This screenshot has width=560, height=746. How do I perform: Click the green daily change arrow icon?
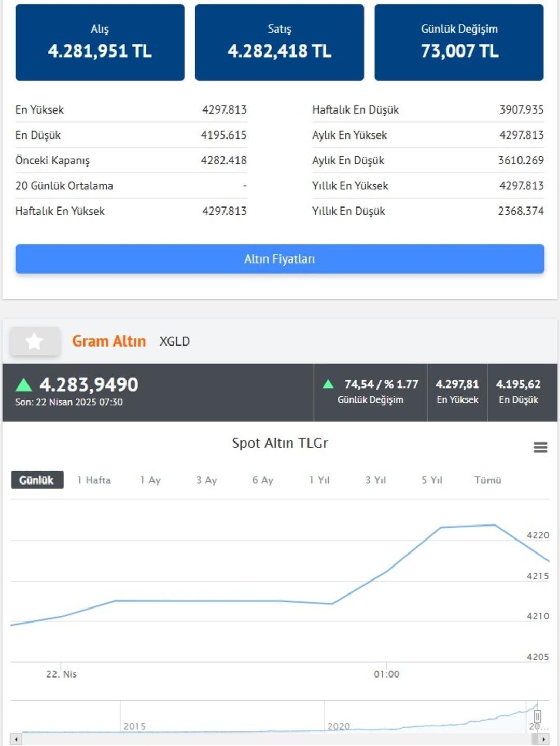(328, 384)
